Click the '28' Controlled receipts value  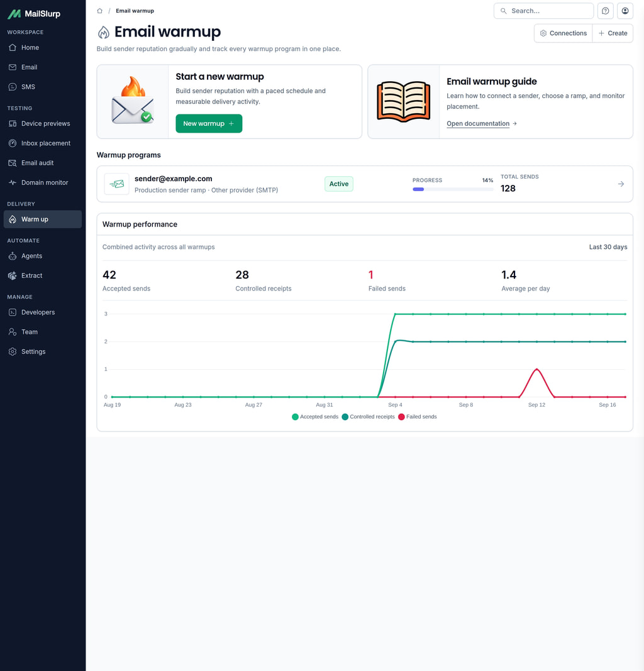[x=242, y=275]
